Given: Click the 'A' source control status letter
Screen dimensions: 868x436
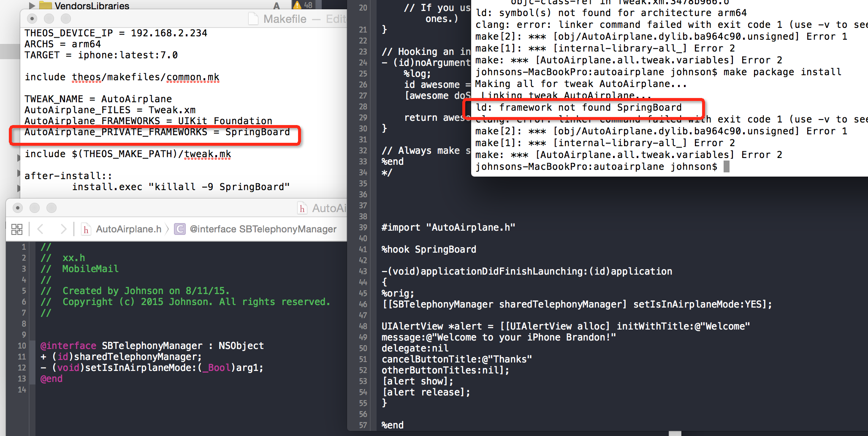Looking at the screenshot, I should click(x=277, y=5).
